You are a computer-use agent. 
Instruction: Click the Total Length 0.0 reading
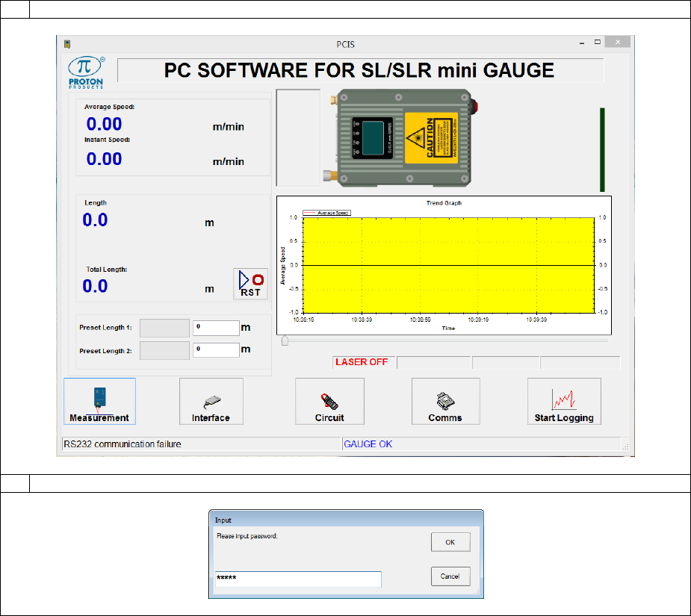[95, 287]
